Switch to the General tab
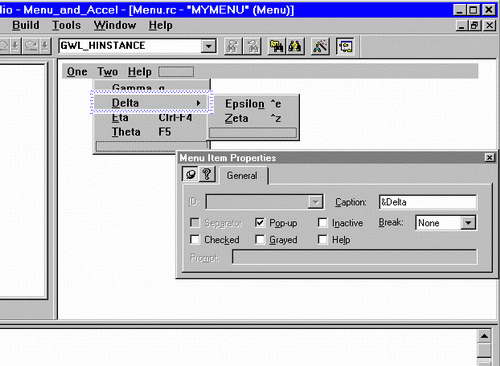Viewport: 500px width, 366px height. click(242, 175)
